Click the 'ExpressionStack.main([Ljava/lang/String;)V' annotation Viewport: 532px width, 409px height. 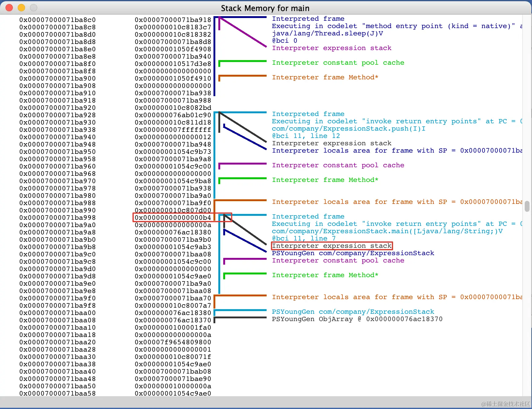pos(387,231)
